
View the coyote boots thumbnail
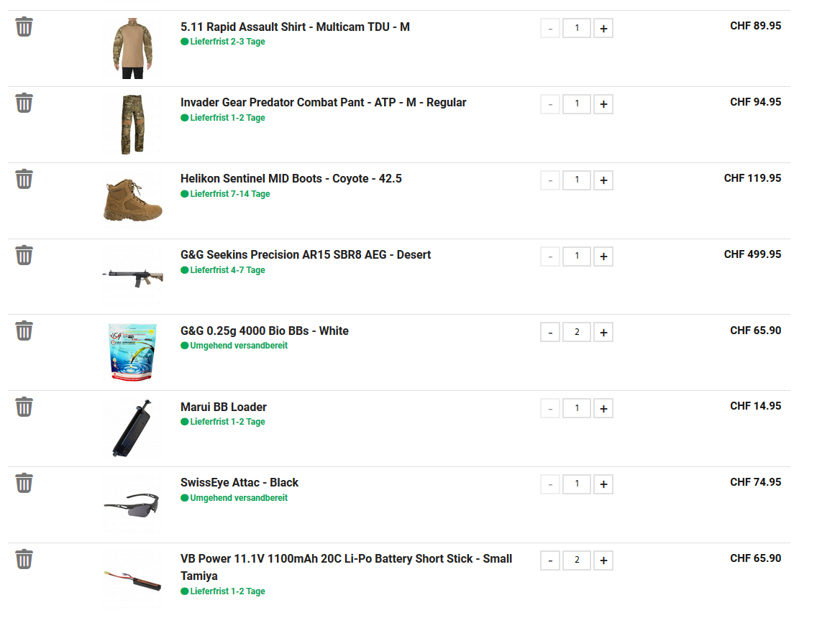(x=133, y=200)
